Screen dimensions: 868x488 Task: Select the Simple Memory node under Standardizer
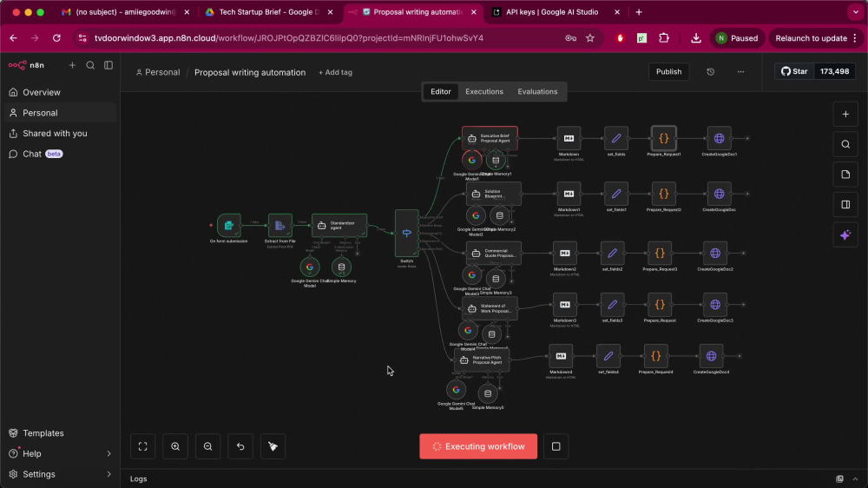(x=341, y=267)
